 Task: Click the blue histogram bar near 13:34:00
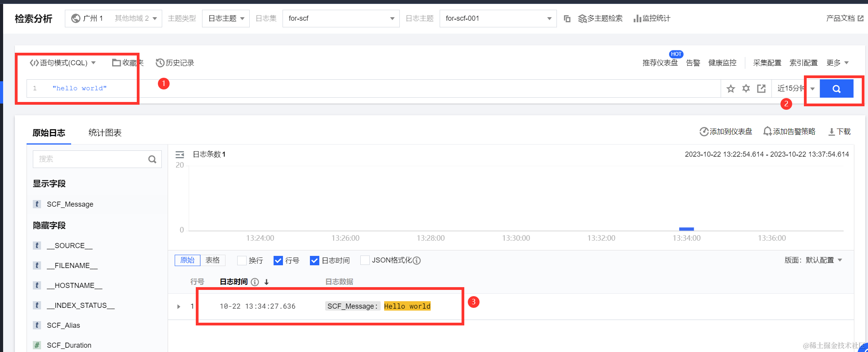(686, 229)
